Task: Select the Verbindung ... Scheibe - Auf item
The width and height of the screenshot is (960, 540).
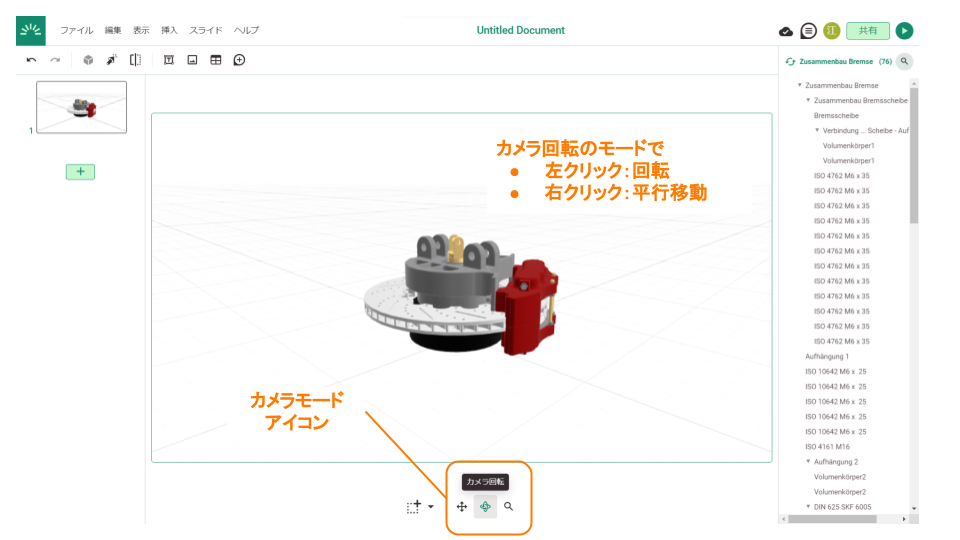Action: pyautogui.click(x=866, y=130)
